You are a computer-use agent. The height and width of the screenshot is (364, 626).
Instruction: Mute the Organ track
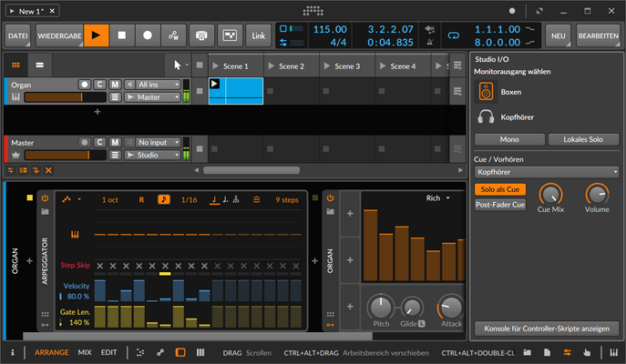[x=115, y=85]
